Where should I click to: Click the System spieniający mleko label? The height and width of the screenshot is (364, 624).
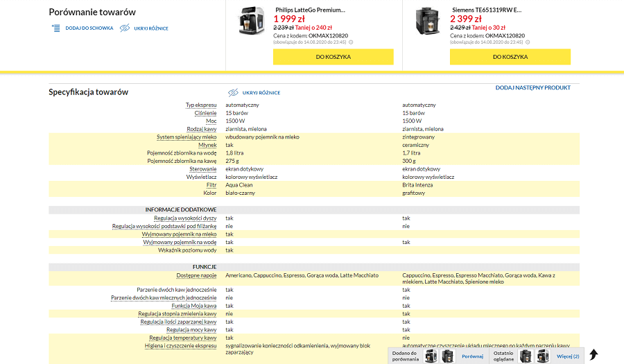tap(187, 137)
